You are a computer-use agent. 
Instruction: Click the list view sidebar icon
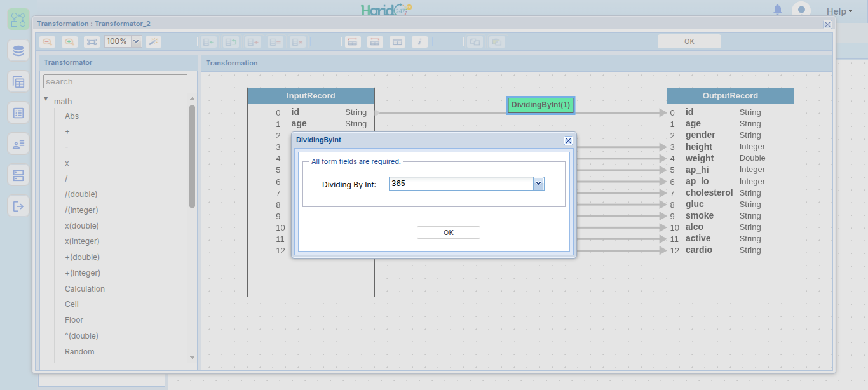pos(18,113)
